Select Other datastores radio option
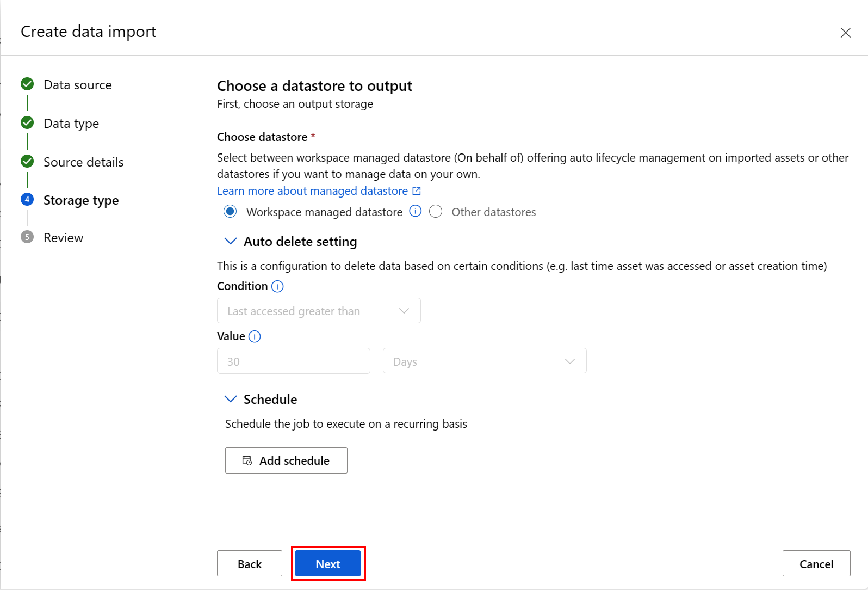The width and height of the screenshot is (868, 590). click(x=436, y=212)
